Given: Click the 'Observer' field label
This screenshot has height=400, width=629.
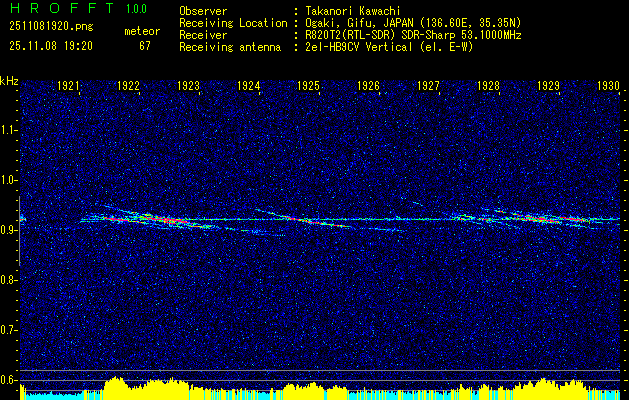Looking at the screenshot, I should tap(203, 12).
